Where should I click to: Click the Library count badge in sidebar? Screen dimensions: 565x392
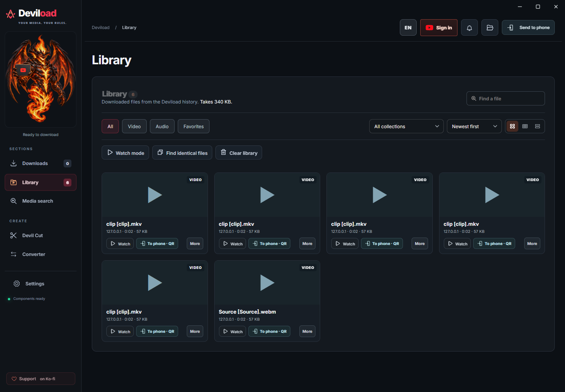click(x=67, y=182)
